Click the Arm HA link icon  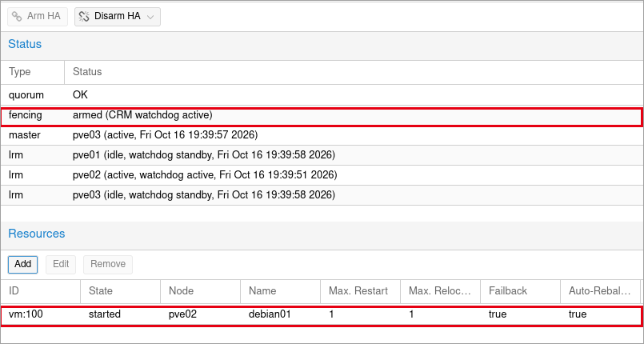17,17
